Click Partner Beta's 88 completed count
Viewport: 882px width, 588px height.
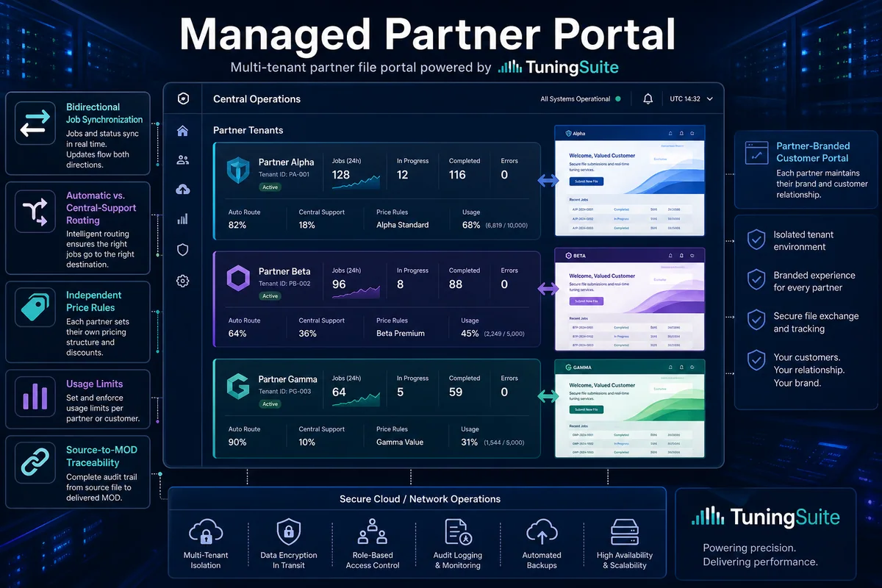pos(456,284)
